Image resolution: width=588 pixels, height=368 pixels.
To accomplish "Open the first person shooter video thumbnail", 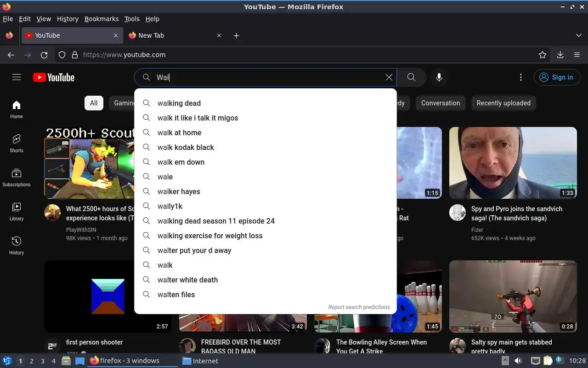I will coord(108,296).
